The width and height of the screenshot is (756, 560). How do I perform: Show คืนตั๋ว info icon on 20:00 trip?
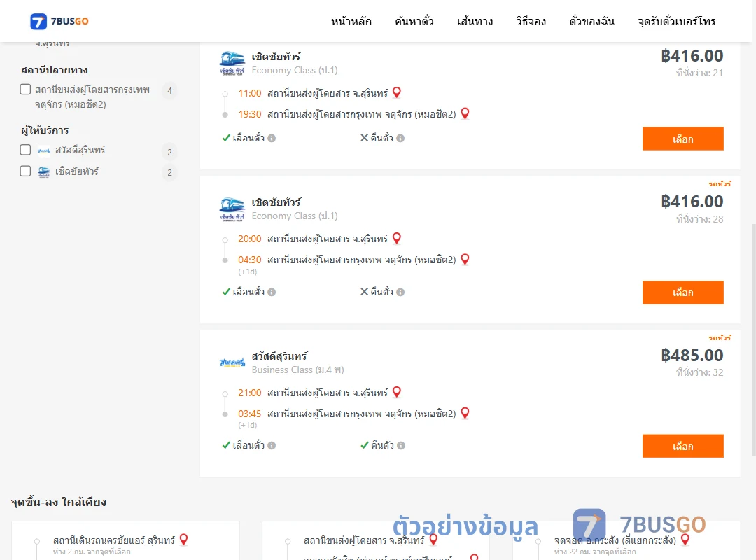pyautogui.click(x=400, y=292)
